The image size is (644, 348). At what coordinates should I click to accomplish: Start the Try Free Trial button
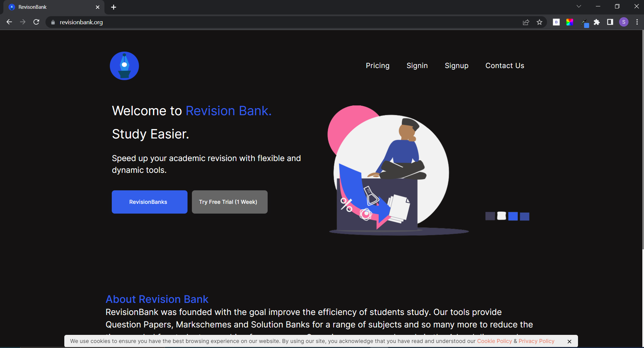pos(230,202)
